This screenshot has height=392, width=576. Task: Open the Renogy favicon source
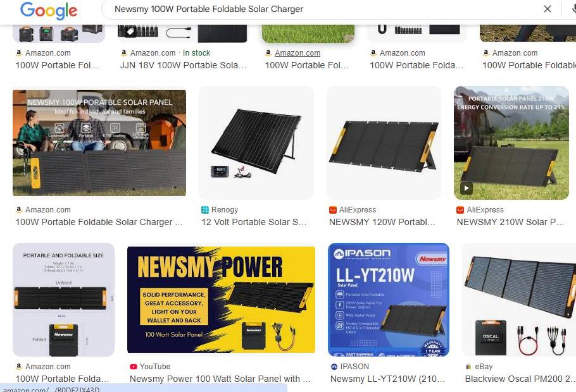click(x=205, y=209)
